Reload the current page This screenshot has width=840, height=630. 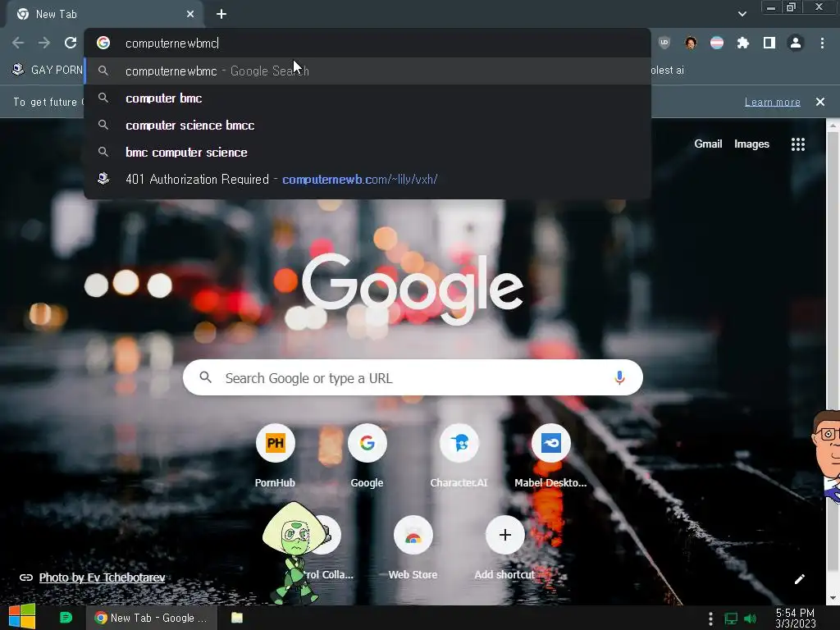pos(71,43)
